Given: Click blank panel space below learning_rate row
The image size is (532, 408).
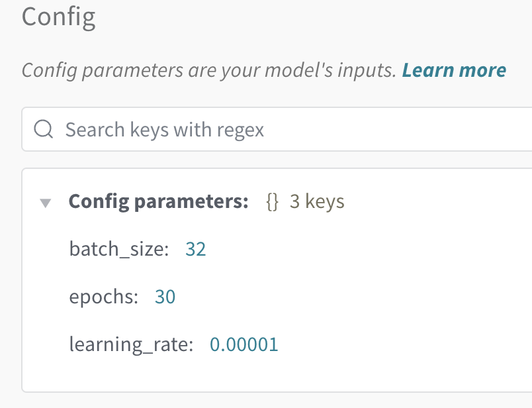Looking at the screenshot, I should coord(265,374).
